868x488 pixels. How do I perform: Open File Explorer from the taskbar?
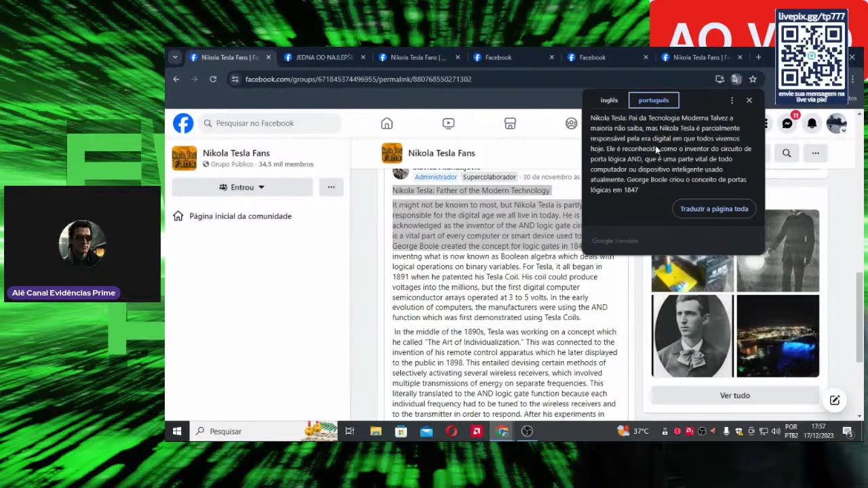coord(376,431)
